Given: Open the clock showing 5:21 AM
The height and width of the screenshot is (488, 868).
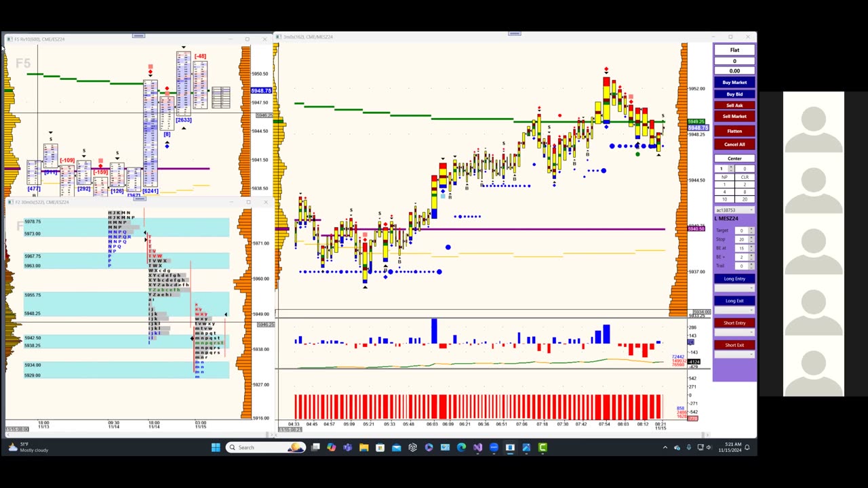Looking at the screenshot, I should [x=732, y=447].
